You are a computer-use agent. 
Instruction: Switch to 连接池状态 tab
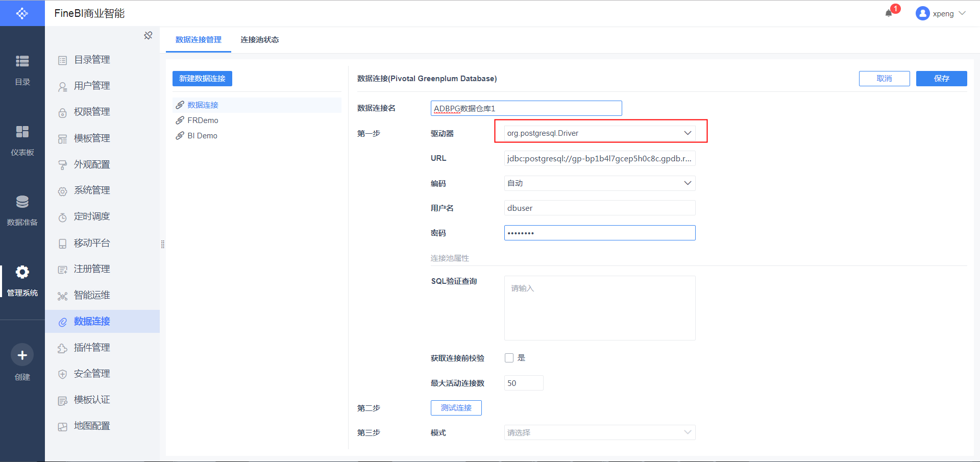pyautogui.click(x=260, y=40)
